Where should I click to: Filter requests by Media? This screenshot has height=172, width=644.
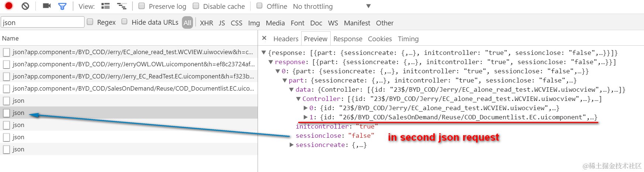[275, 23]
